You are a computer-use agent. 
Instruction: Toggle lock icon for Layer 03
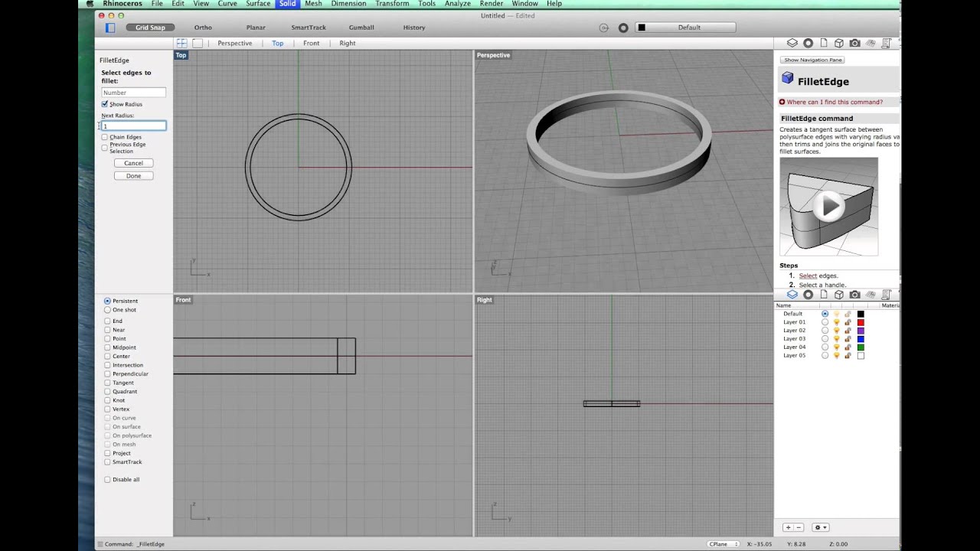pyautogui.click(x=848, y=339)
